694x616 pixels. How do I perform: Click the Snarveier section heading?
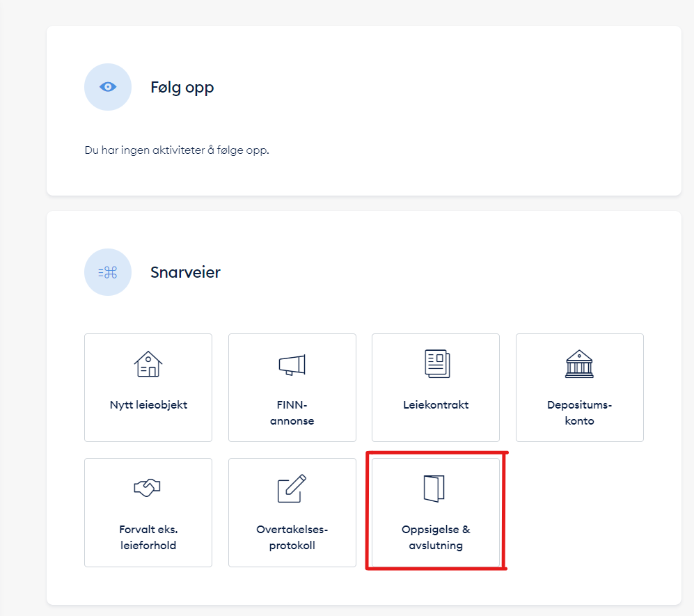point(185,272)
